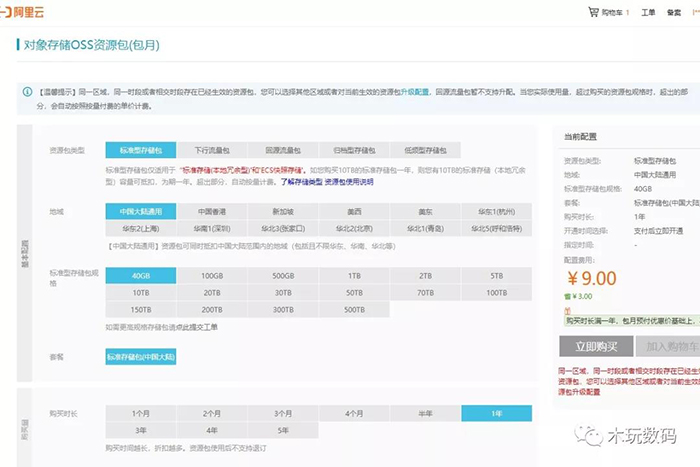Set purchase duration to 4个月
Screen dimensions: 700x467
pos(354,413)
